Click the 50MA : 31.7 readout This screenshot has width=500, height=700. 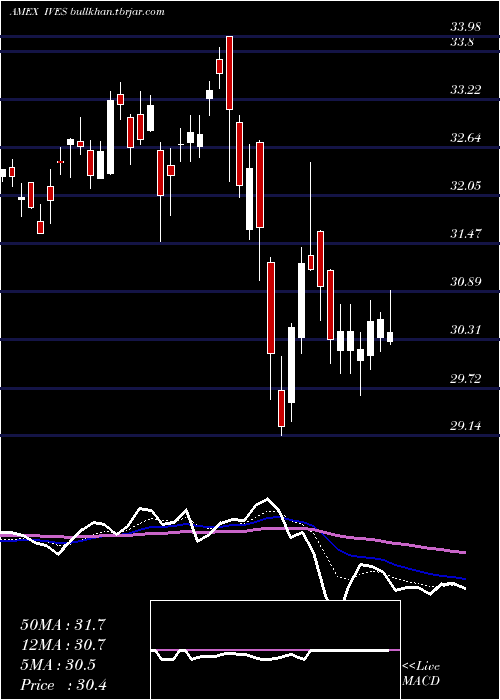click(x=63, y=625)
